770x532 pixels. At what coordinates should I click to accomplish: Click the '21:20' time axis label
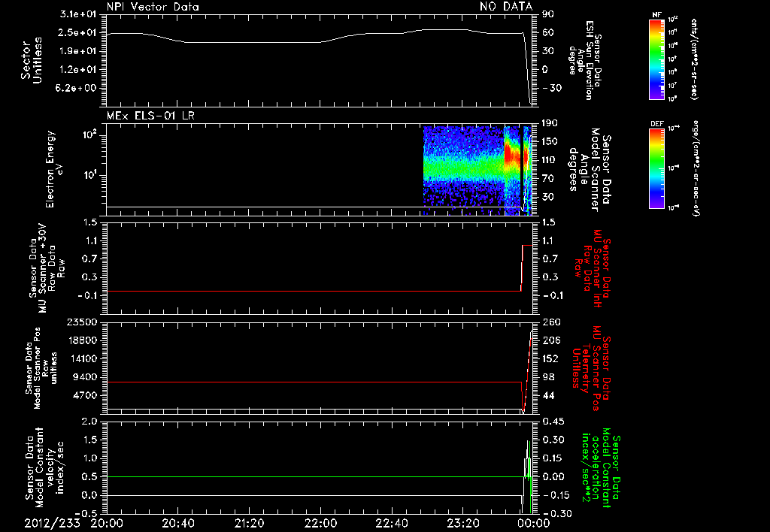(x=249, y=523)
